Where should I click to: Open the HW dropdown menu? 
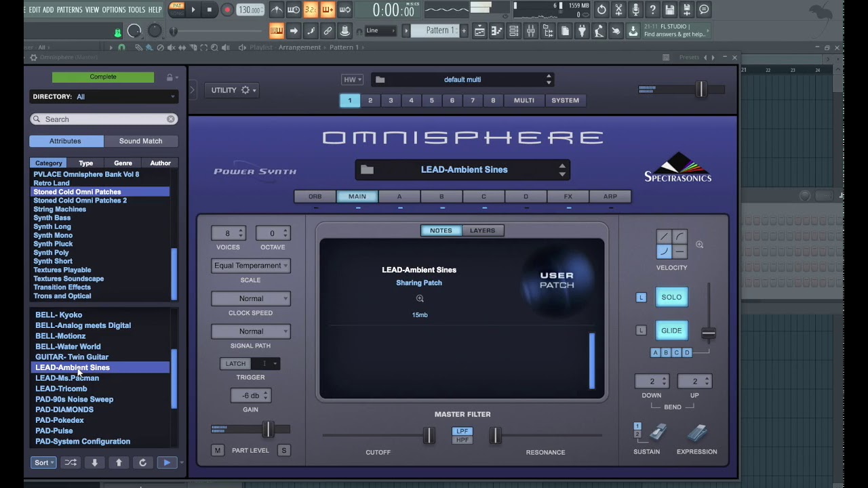click(352, 79)
